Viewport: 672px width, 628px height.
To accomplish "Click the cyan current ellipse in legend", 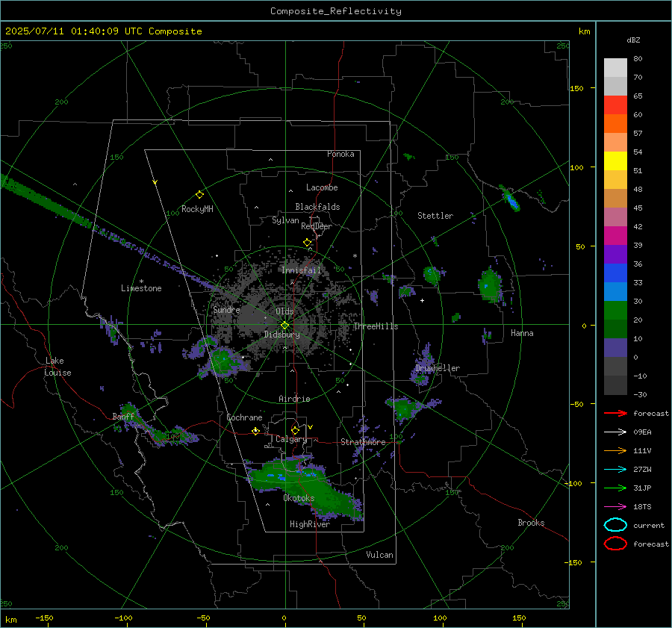I will click(615, 525).
